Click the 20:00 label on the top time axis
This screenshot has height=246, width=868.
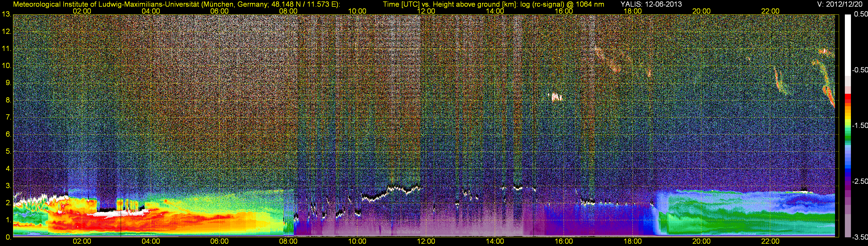pyautogui.click(x=702, y=11)
